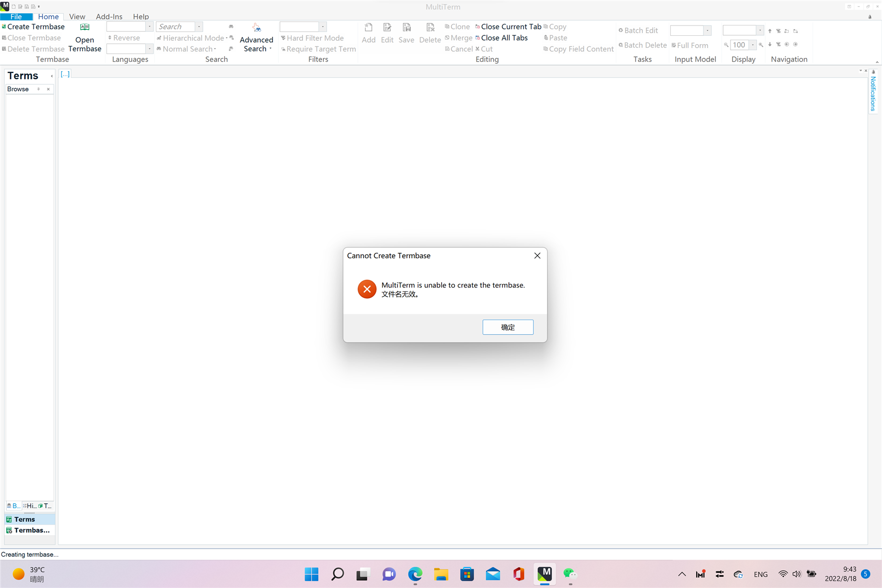Click the Open Termbase icon

[85, 27]
